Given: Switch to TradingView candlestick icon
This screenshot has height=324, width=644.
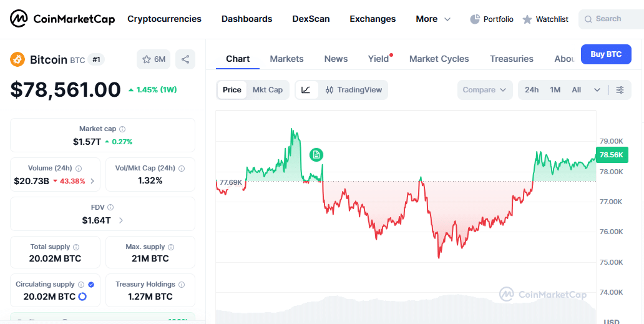Looking at the screenshot, I should pos(329,90).
